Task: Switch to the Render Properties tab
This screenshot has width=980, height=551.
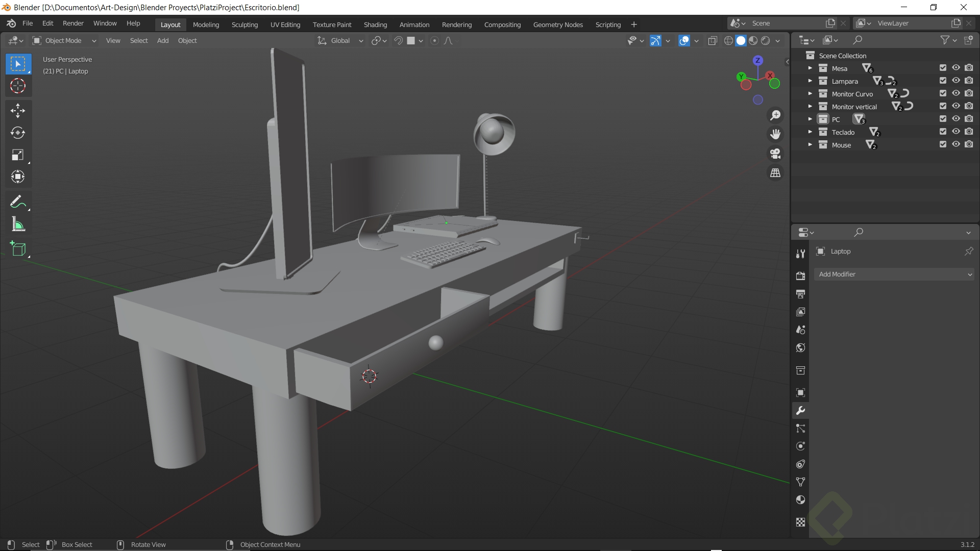Action: [800, 275]
